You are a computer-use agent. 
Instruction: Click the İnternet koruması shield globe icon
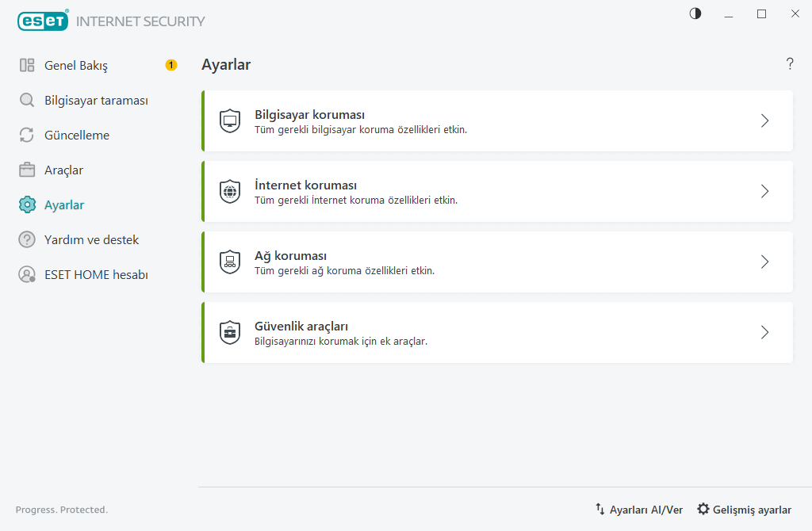[230, 192]
